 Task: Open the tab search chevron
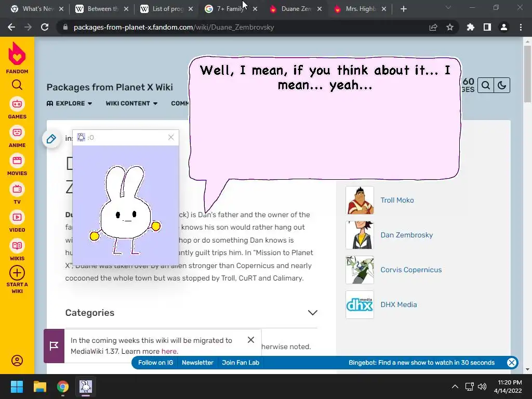coord(448,7)
